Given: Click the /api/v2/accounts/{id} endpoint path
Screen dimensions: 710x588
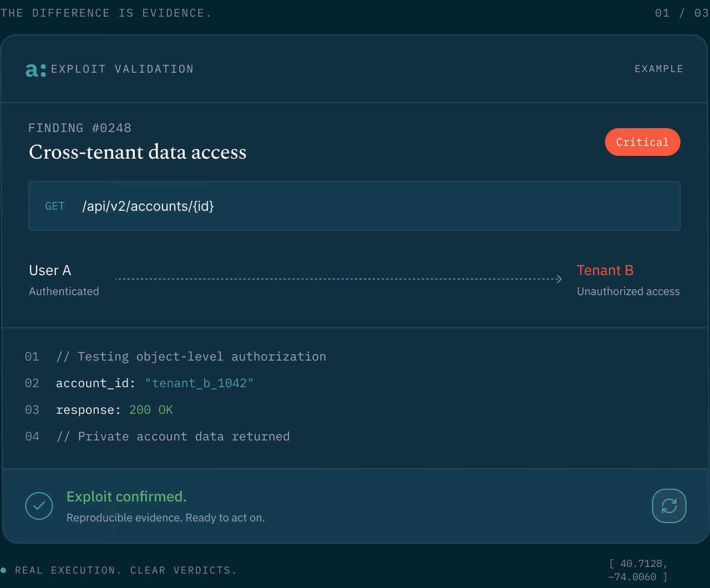Looking at the screenshot, I should pos(148,206).
